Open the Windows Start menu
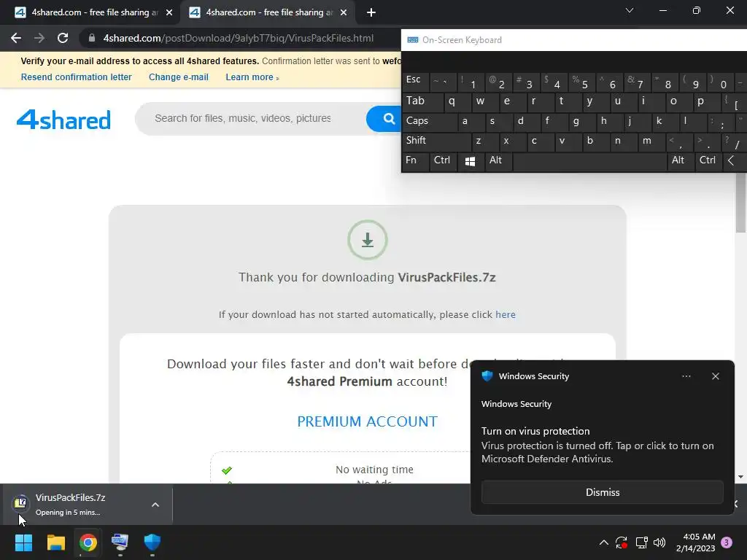747x560 pixels. pyautogui.click(x=23, y=542)
